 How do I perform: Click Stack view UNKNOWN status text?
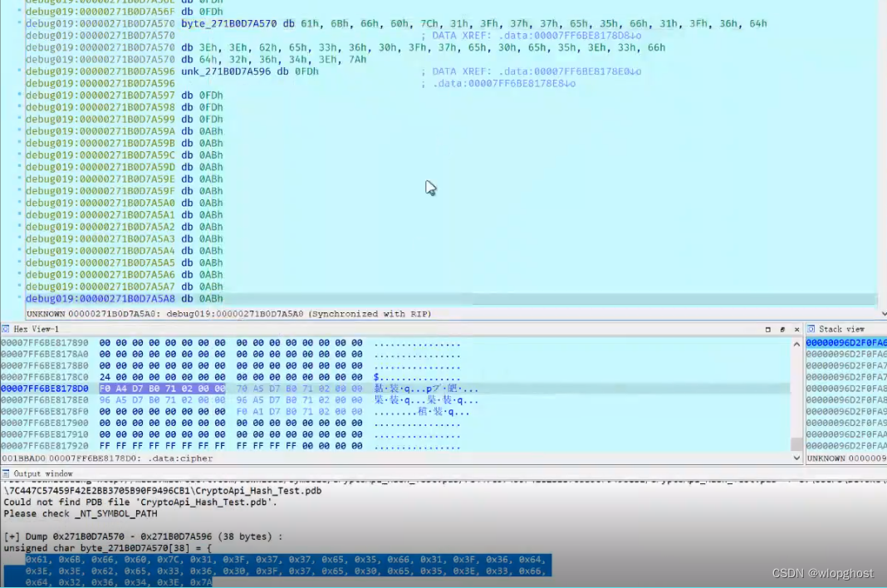tap(846, 458)
